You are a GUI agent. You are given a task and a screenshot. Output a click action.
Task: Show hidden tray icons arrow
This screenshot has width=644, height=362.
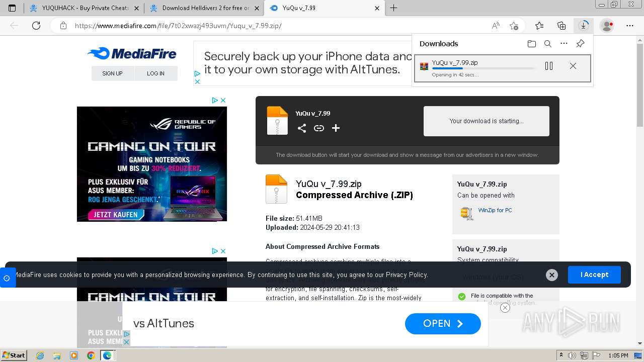561,355
